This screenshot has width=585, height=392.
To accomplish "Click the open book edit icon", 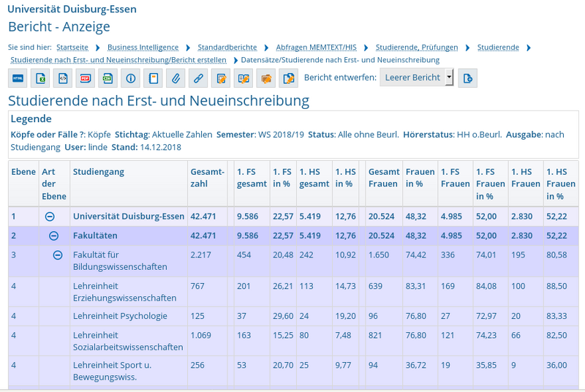I will [x=244, y=78].
